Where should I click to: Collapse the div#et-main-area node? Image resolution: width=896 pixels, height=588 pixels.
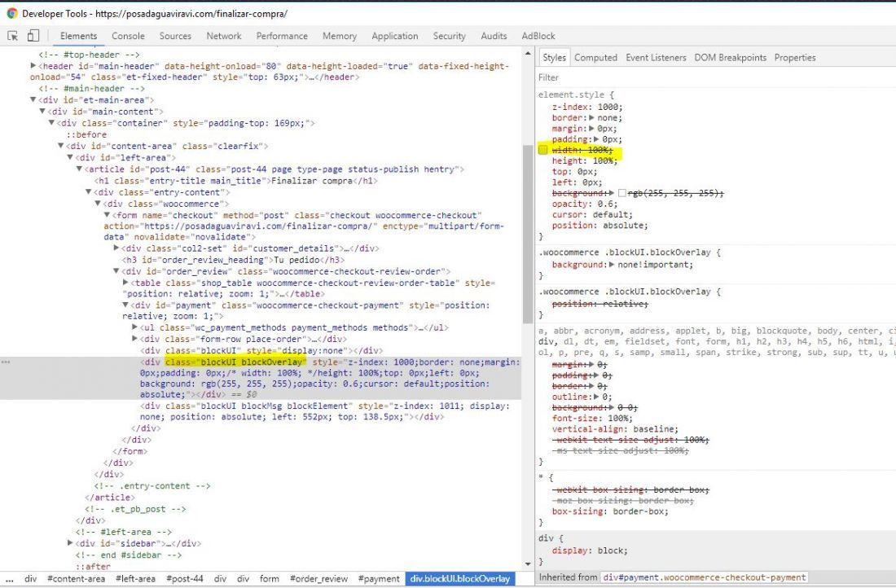click(33, 100)
